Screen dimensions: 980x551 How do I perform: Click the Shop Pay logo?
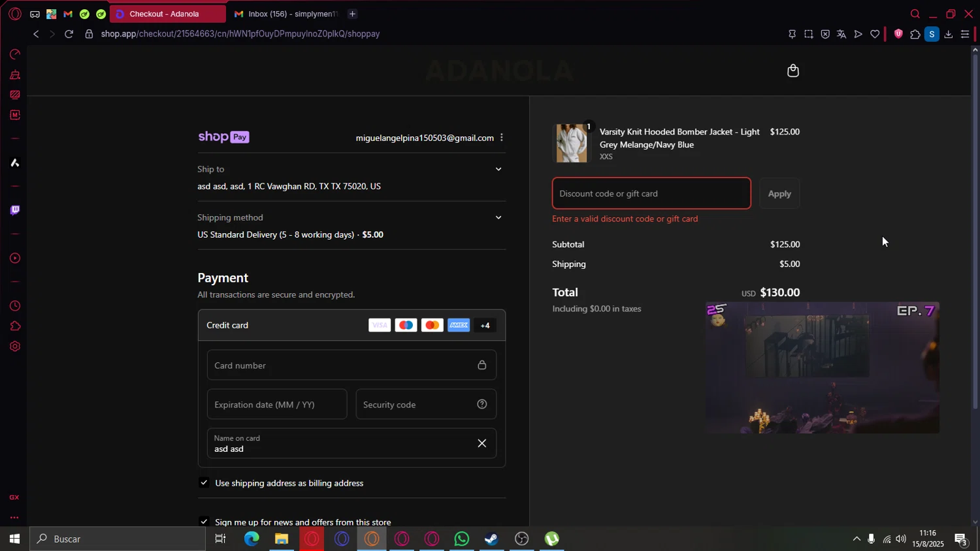(223, 137)
